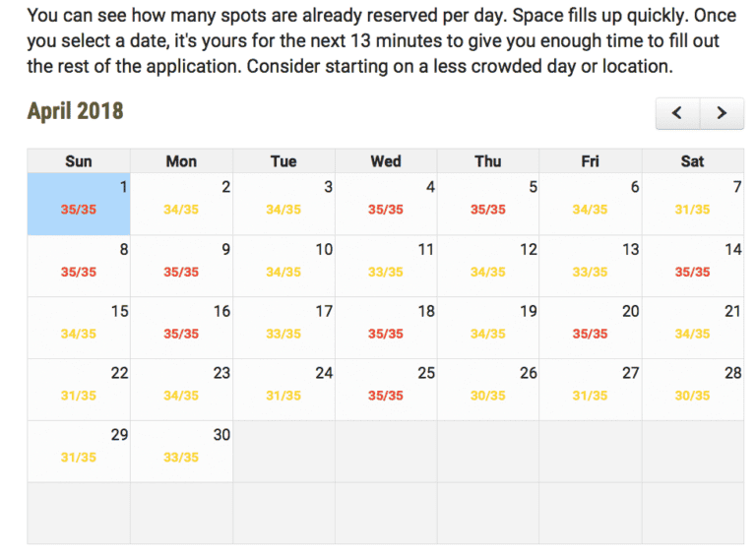The image size is (756, 556).
Task: Select April 6 Friday cell
Action: click(591, 204)
